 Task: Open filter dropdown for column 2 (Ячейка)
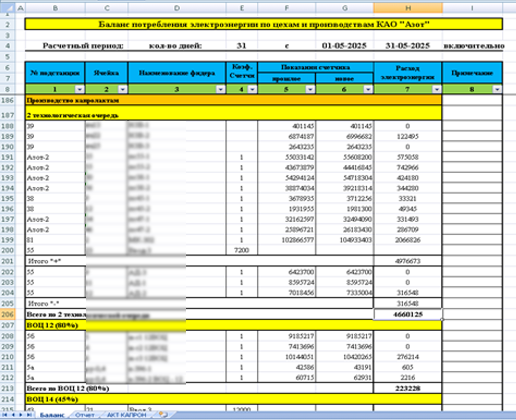[x=122, y=89]
